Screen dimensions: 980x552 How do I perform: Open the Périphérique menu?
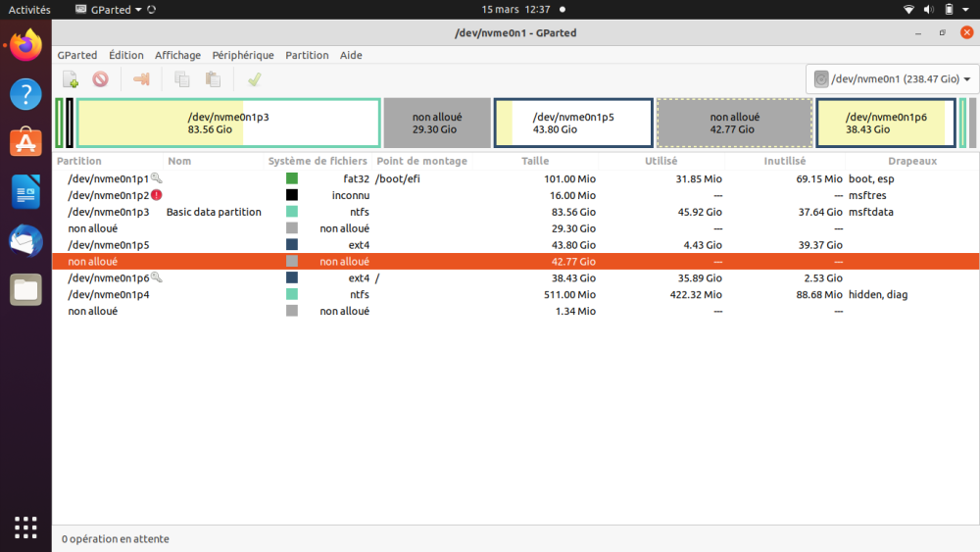(243, 55)
